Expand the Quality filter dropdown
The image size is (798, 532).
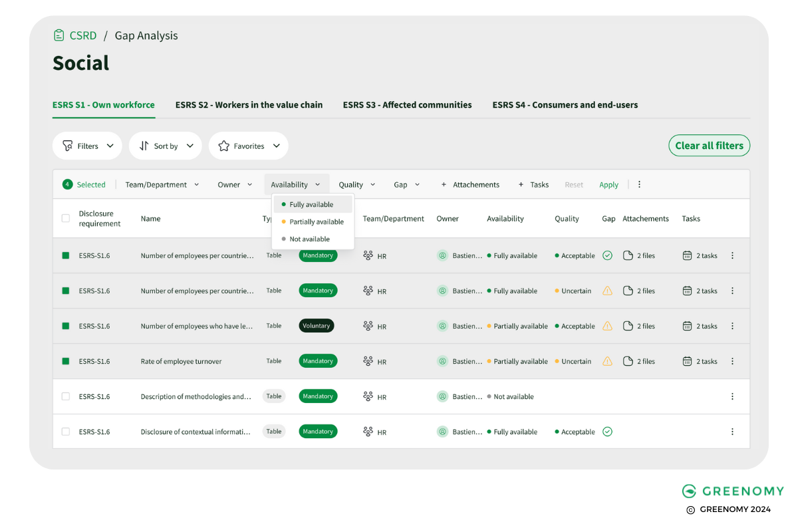click(357, 184)
